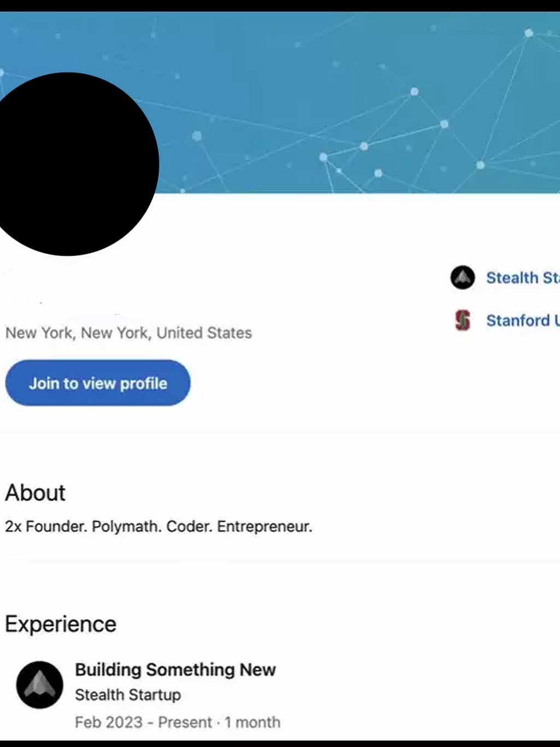Follow the Stanford University profile link
Viewport: 560px width, 747px height.
click(521, 320)
